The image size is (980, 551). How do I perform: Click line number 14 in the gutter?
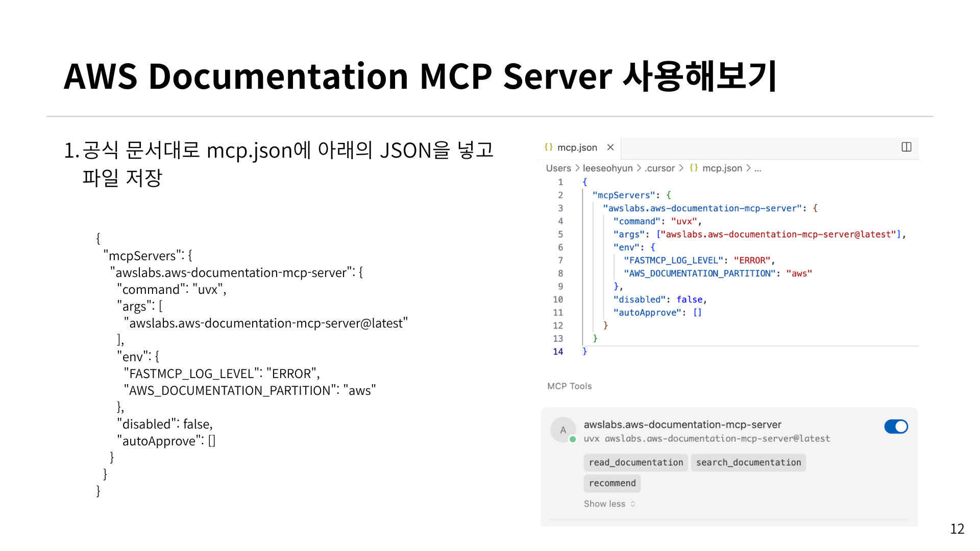[x=558, y=352]
